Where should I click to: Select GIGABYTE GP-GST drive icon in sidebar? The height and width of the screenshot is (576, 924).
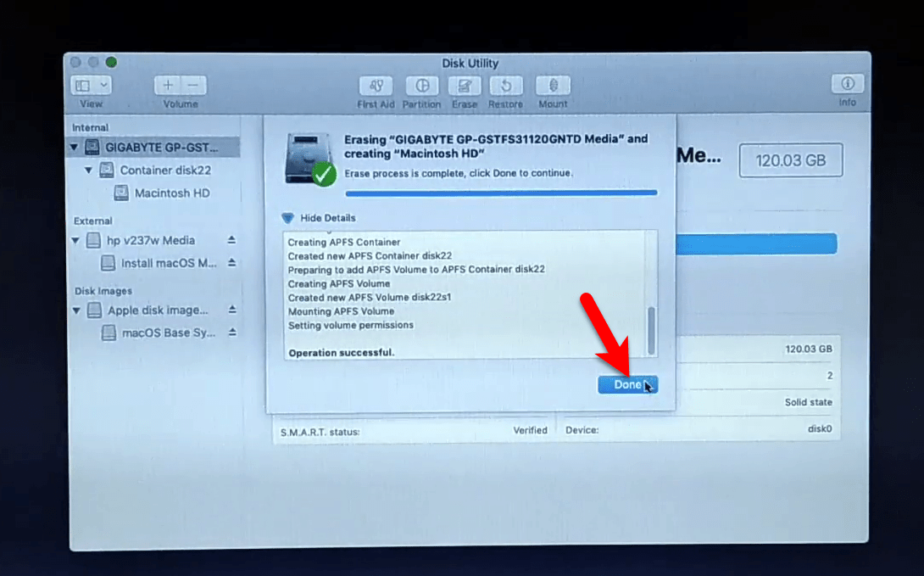click(92, 147)
